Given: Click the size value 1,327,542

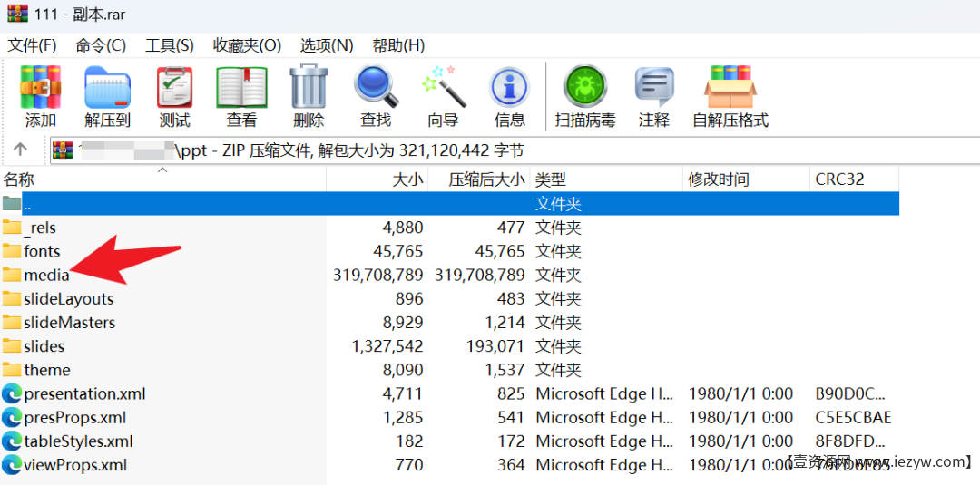Looking at the screenshot, I should pyautogui.click(x=387, y=345).
